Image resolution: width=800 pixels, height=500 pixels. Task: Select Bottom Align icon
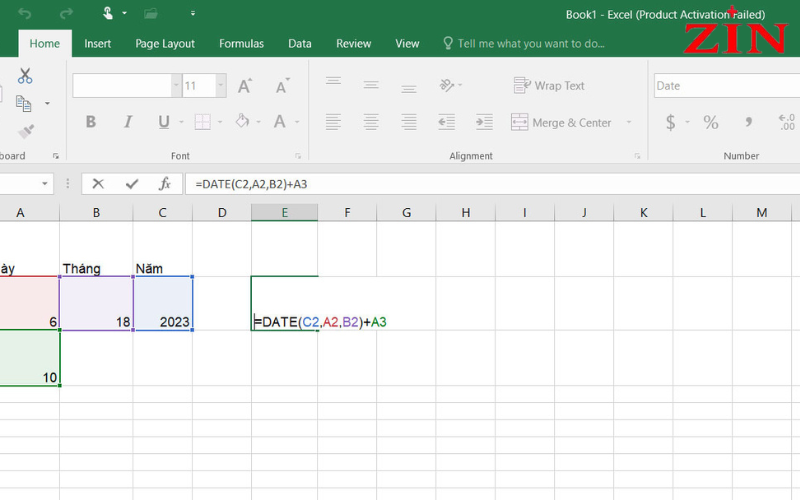point(409,89)
